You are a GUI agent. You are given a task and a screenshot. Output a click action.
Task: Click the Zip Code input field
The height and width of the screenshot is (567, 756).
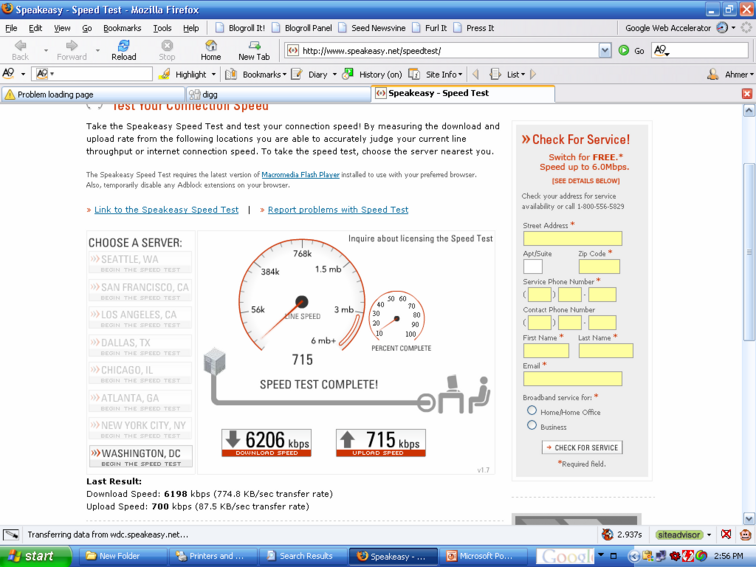(599, 266)
